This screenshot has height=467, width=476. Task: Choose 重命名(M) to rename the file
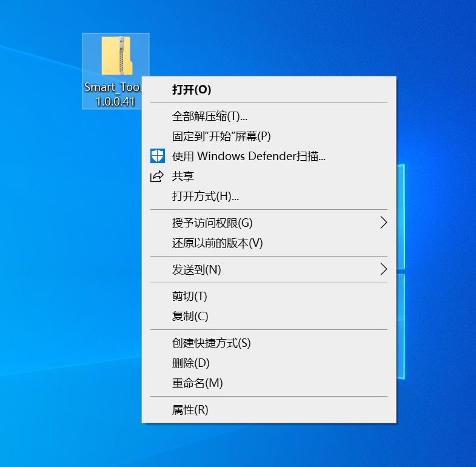(x=198, y=383)
